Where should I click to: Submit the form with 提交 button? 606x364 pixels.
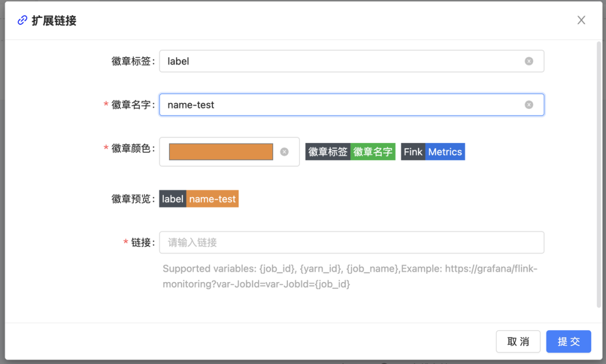(568, 342)
